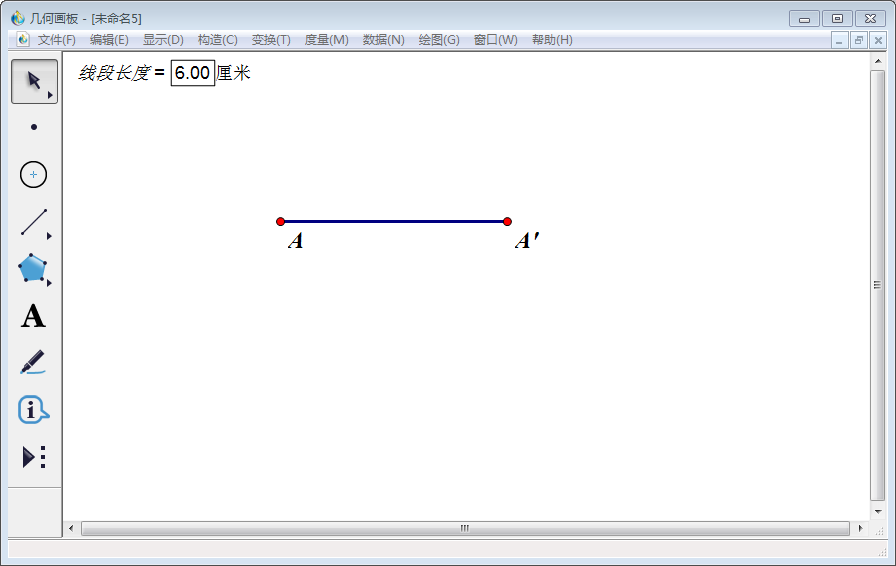The width and height of the screenshot is (896, 566).
Task: Close the inner document window
Action: (878, 41)
